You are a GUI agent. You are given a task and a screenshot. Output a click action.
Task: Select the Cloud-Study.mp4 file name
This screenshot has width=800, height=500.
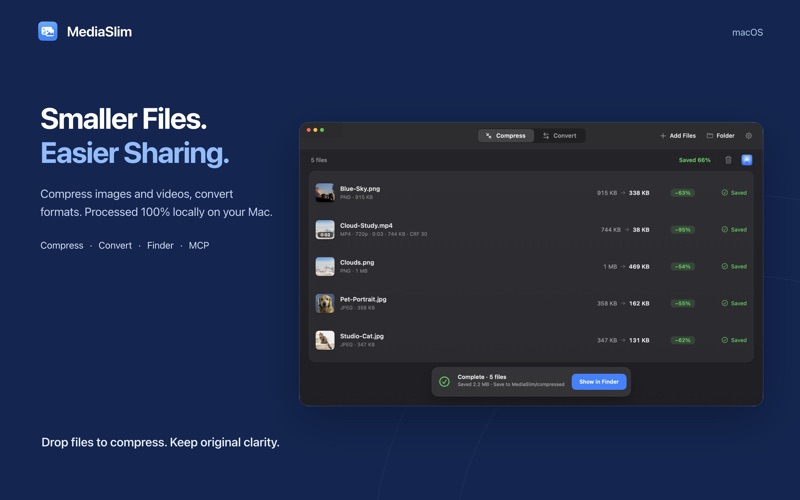click(x=366, y=226)
